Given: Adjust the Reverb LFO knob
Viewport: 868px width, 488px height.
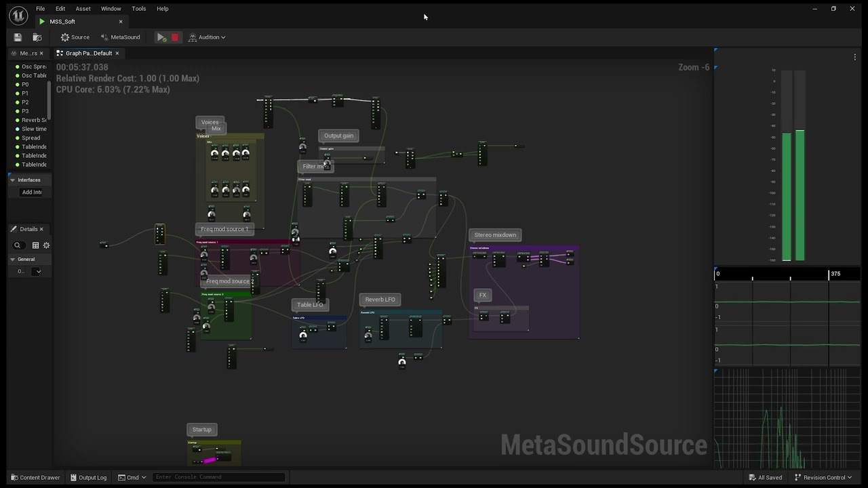Looking at the screenshot, I should click(x=368, y=335).
